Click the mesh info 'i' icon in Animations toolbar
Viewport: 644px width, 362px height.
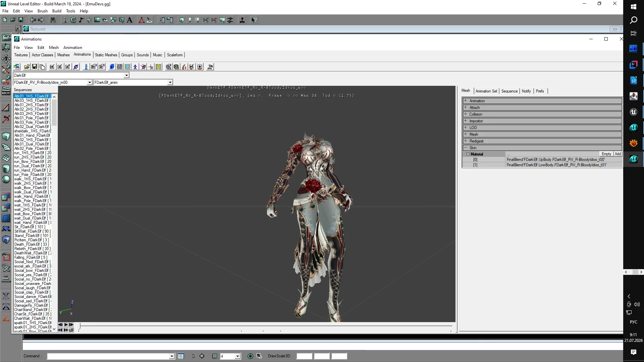[x=86, y=67]
